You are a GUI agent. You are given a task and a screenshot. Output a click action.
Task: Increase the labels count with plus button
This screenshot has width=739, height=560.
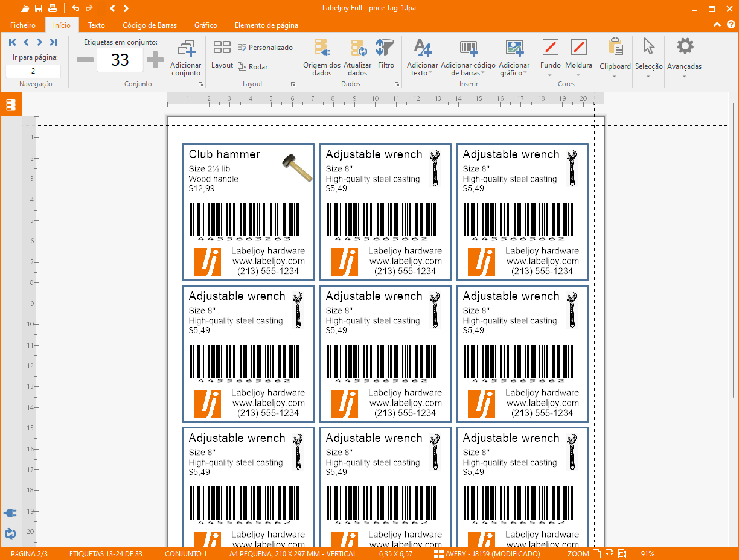coord(155,60)
